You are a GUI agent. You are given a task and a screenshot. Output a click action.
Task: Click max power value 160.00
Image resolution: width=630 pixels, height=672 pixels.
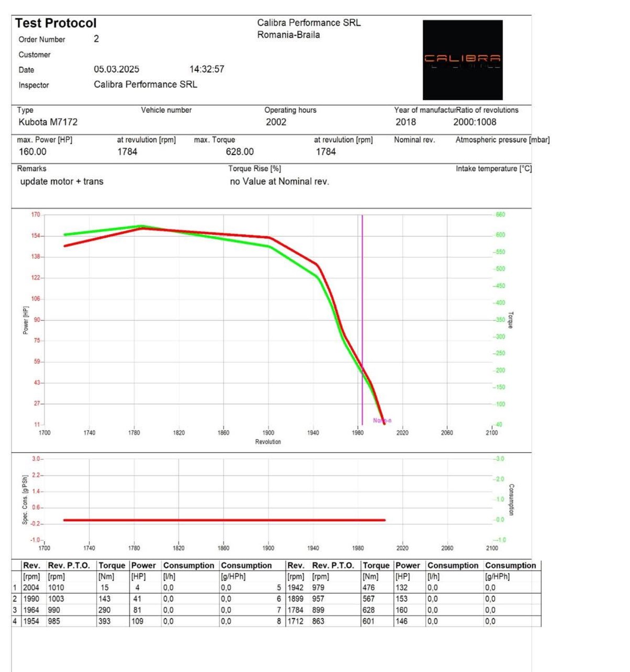33,152
